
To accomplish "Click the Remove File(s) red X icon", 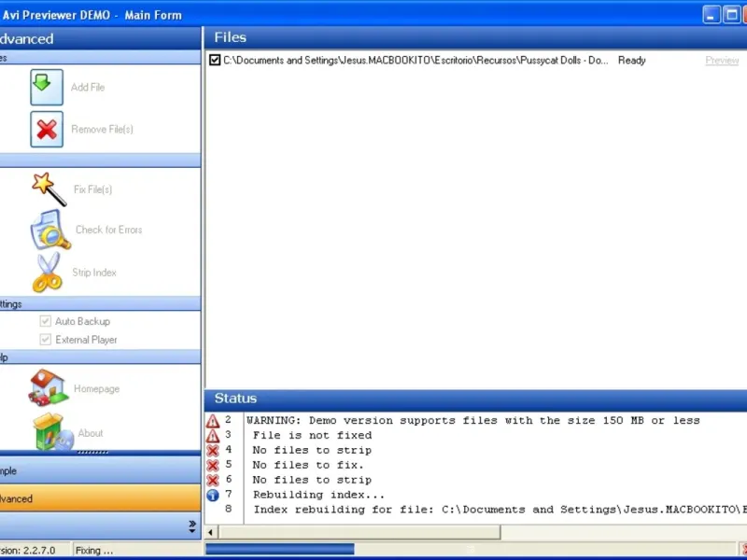I will point(47,129).
